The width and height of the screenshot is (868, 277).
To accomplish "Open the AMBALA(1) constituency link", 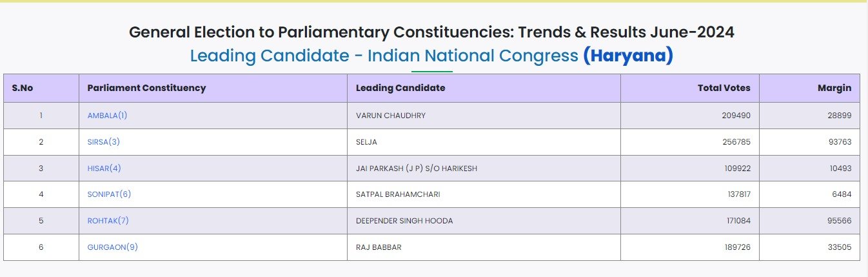I will (107, 116).
